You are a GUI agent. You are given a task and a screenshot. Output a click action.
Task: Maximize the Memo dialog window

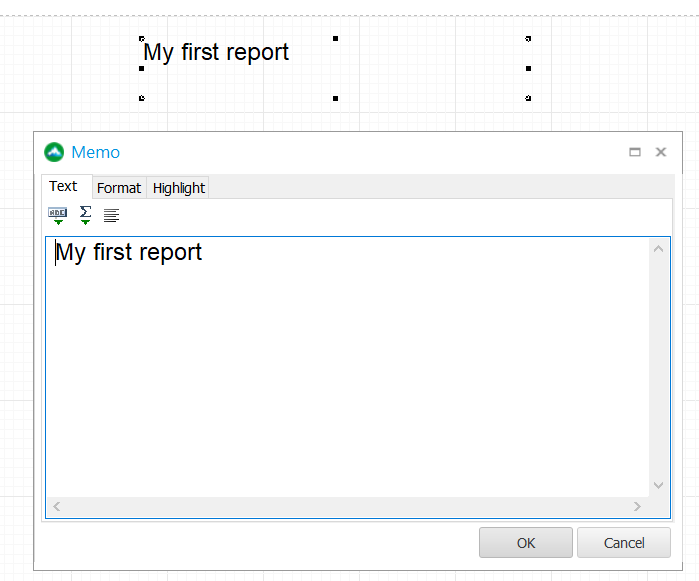(635, 152)
